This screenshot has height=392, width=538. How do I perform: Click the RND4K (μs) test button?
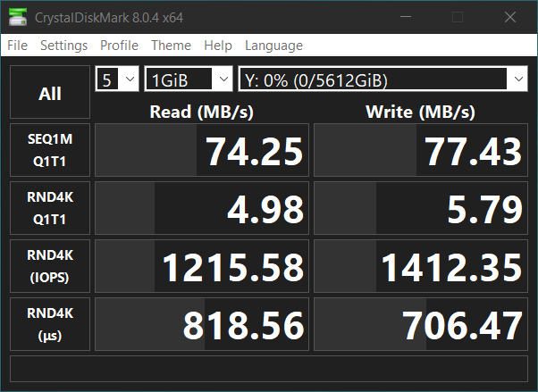pos(50,324)
